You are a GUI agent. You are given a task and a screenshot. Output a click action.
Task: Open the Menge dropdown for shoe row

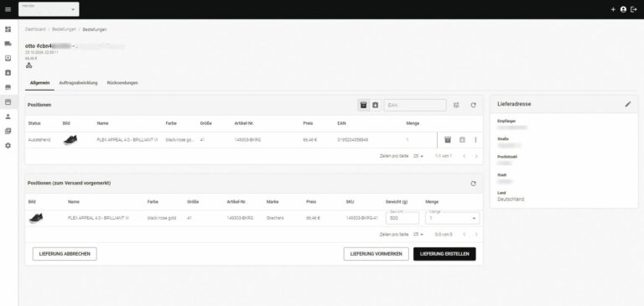pos(452,218)
